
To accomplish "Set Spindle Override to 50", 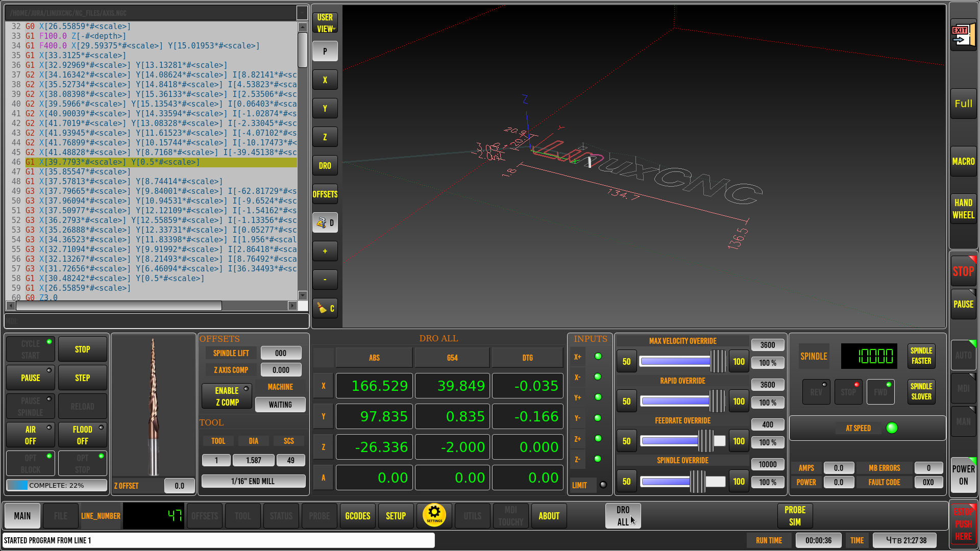I will pos(626,481).
